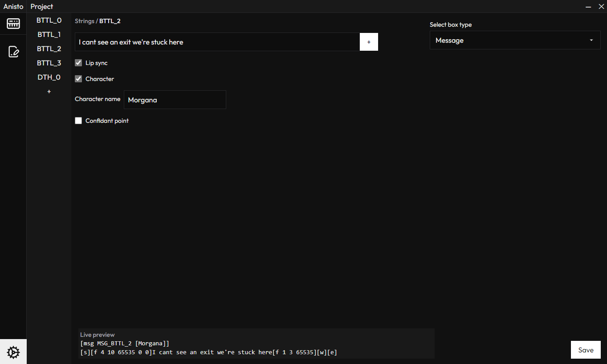607x364 pixels.
Task: Open the Select box type dropdown
Action: pos(515,40)
